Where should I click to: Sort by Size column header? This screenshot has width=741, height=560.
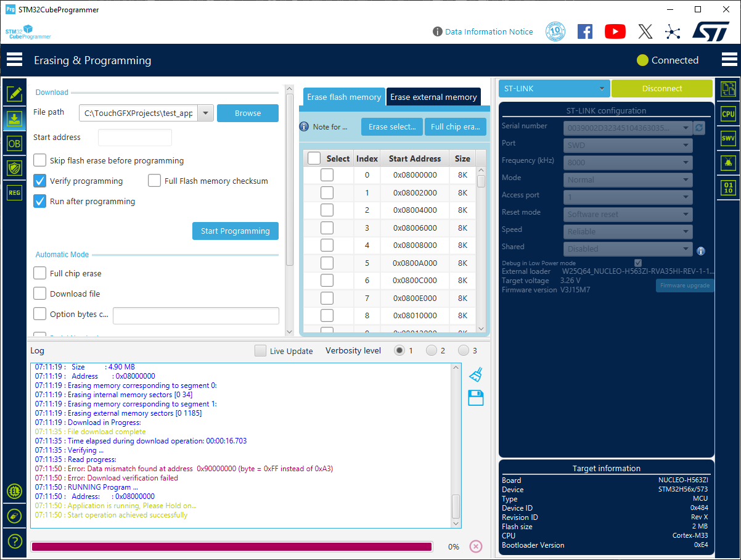tap(462, 159)
